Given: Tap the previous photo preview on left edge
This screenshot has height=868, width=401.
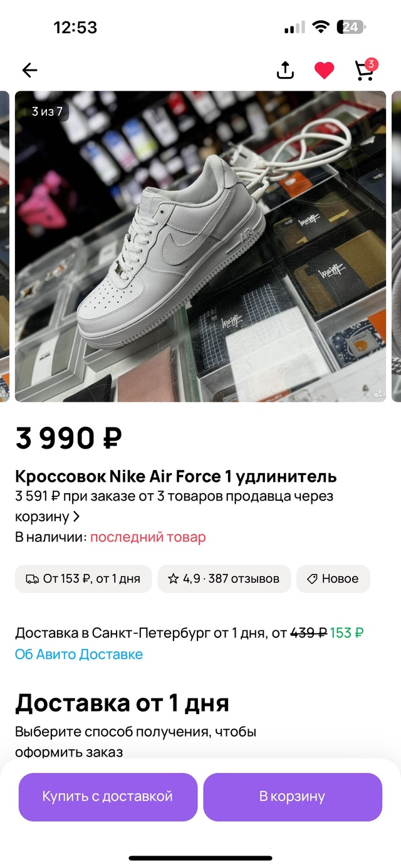Looking at the screenshot, I should (x=4, y=247).
